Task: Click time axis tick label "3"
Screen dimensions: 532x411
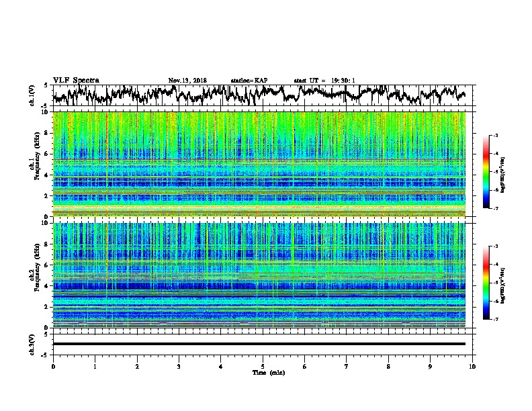Action: pyautogui.click(x=179, y=367)
